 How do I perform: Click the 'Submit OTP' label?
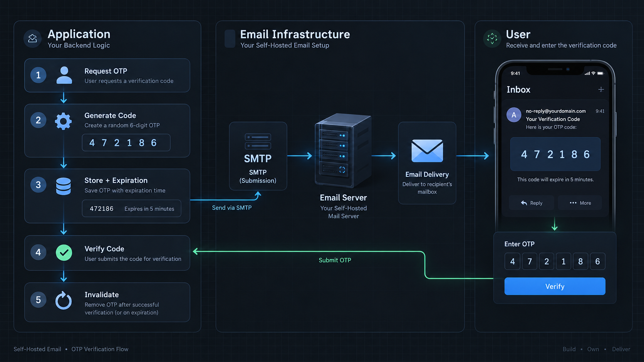[x=335, y=260]
